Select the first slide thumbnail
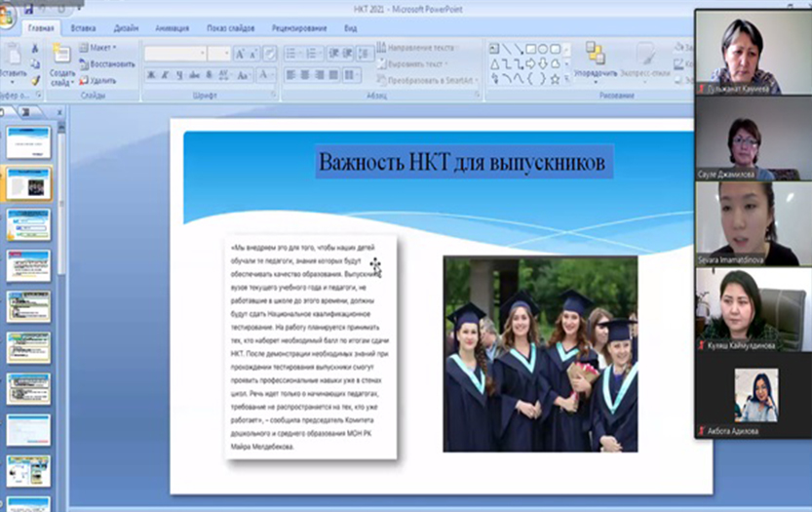812x512 pixels. click(28, 142)
